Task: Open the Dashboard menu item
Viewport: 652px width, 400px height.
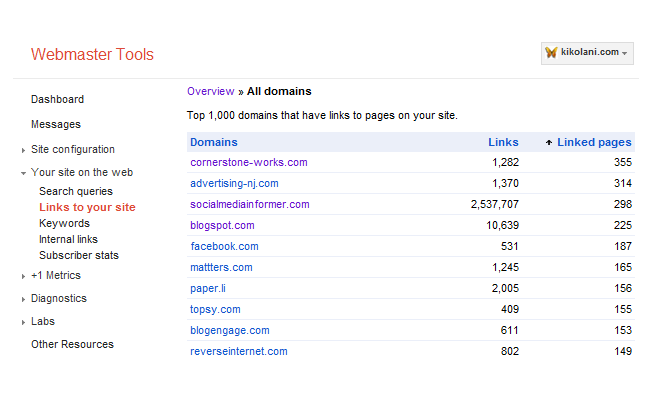Action: pos(57,99)
